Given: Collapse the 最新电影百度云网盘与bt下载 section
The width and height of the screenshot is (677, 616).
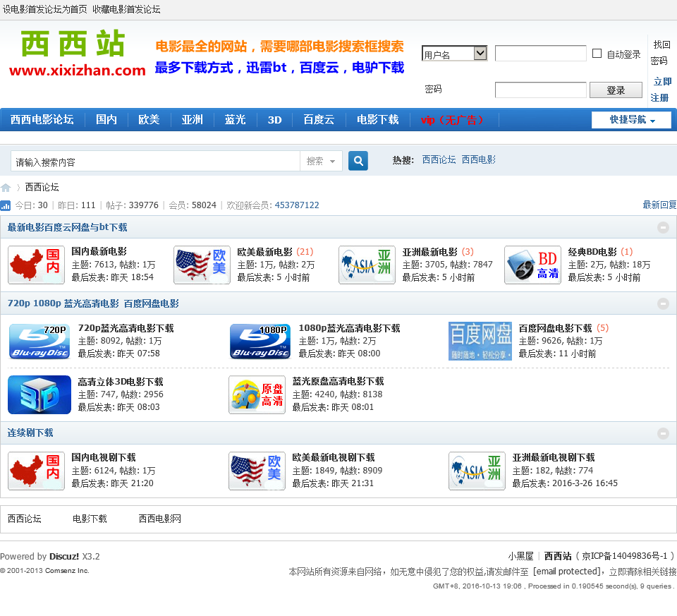Looking at the screenshot, I should click(663, 227).
